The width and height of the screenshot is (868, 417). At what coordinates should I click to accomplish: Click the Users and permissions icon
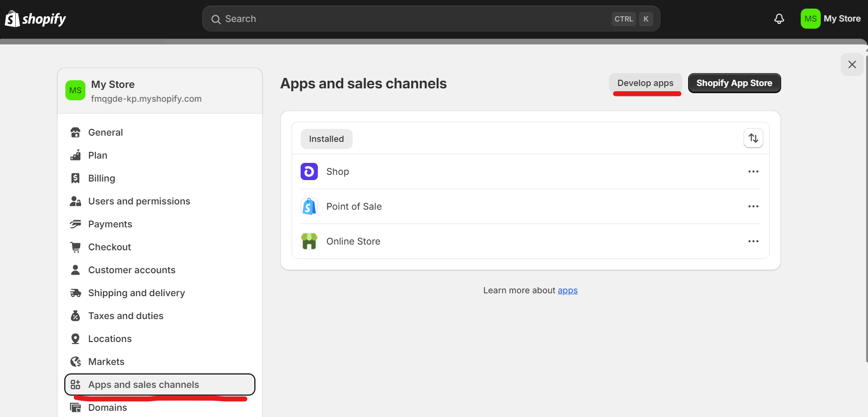[75, 201]
